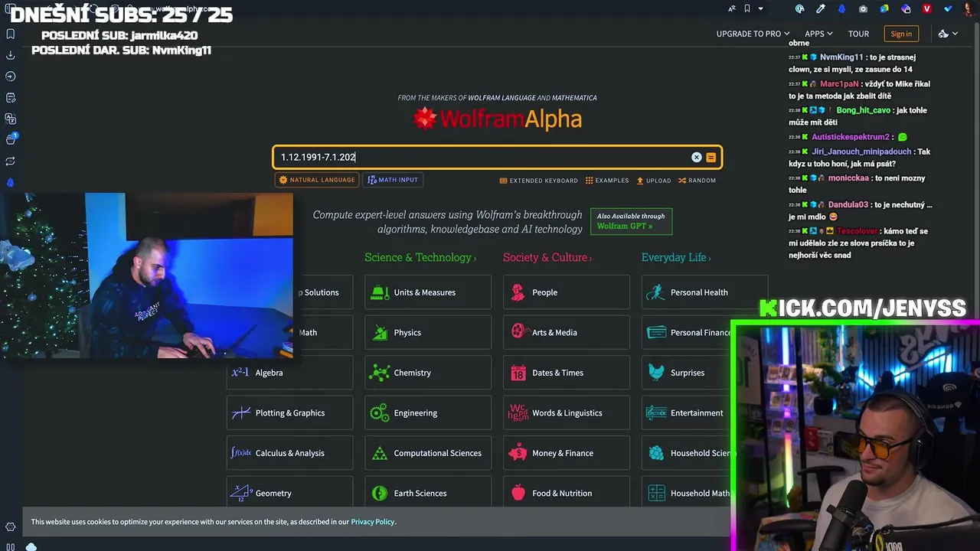This screenshot has height=551, width=980.
Task: Bookmark this page via the address bar icon
Action: [x=747, y=8]
